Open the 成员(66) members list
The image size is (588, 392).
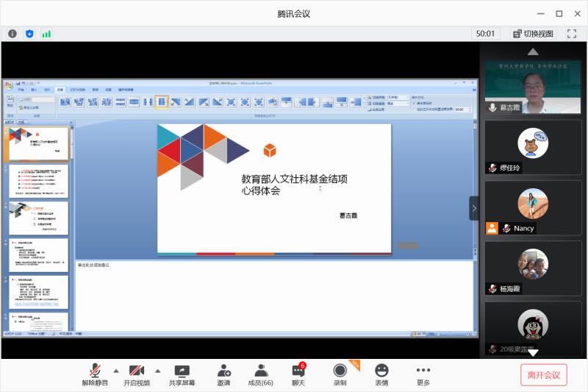pos(260,375)
